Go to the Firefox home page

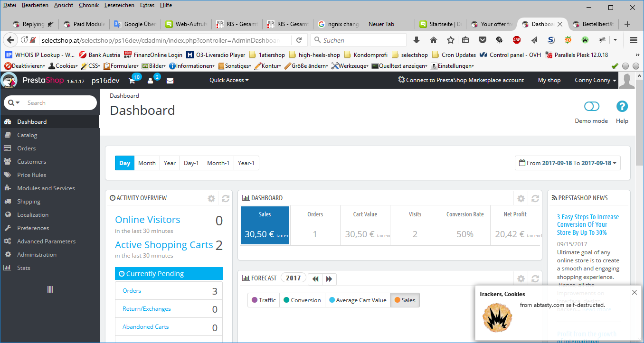(x=434, y=40)
